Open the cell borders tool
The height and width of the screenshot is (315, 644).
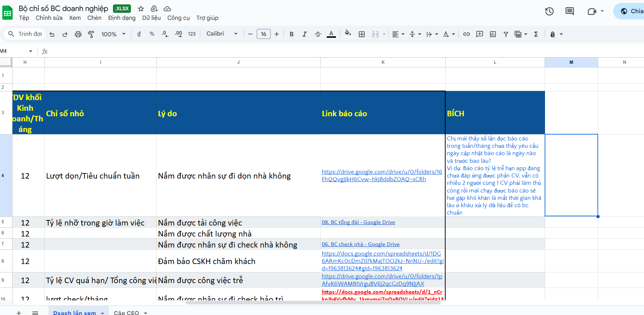pyautogui.click(x=362, y=34)
